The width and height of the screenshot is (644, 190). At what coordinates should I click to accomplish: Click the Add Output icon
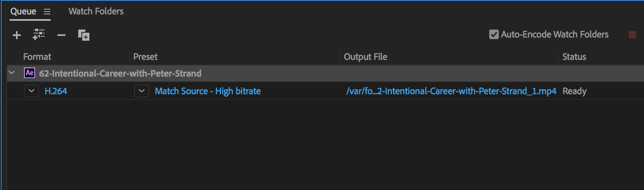pos(39,35)
